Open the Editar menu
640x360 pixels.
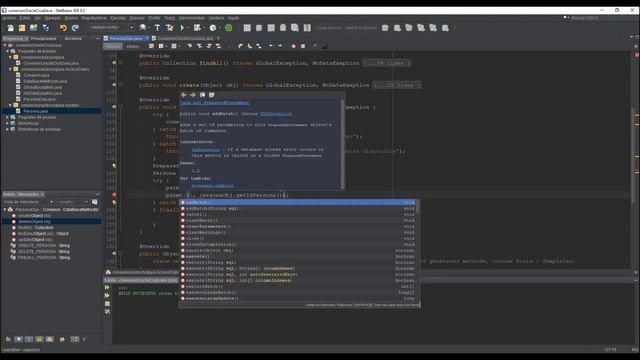coord(25,18)
